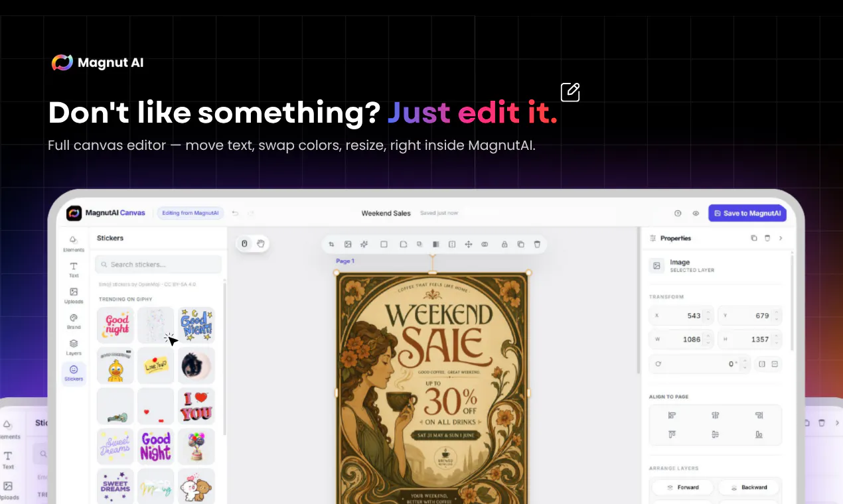Select the Stickers tab in sidebar
This screenshot has width=843, height=504.
(x=74, y=373)
